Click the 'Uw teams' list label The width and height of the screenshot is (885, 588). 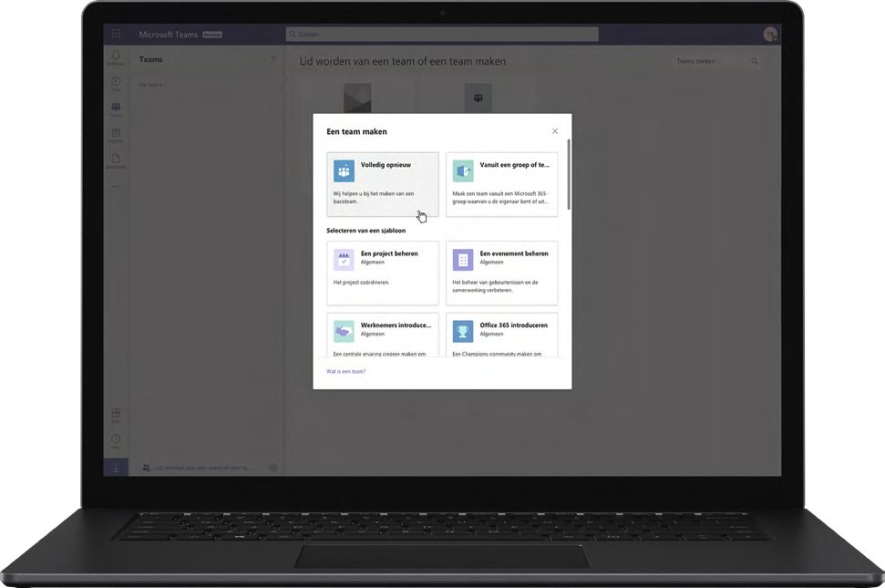click(150, 85)
